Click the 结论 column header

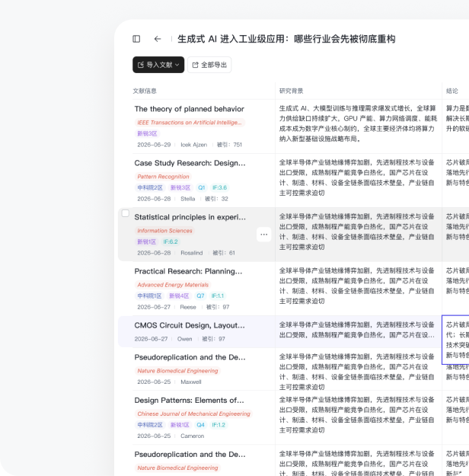coord(452,91)
